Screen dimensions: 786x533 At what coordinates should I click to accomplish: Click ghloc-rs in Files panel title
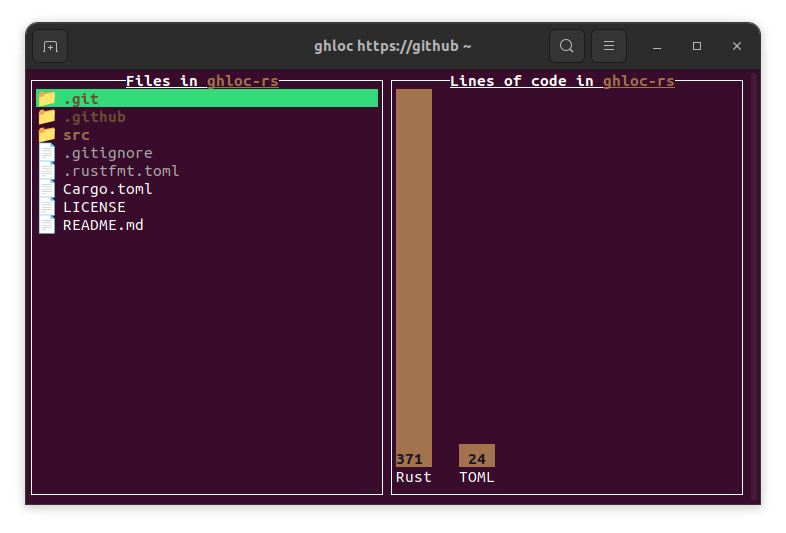click(243, 81)
